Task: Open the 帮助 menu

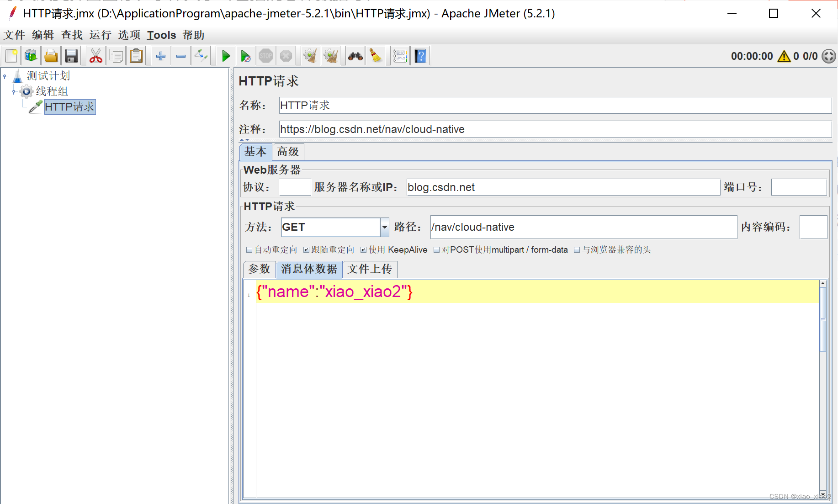Action: [x=194, y=35]
